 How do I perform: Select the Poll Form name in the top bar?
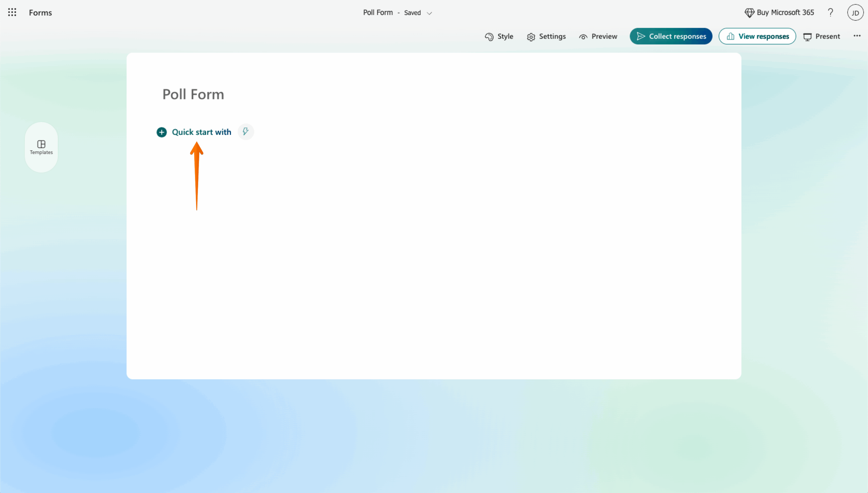(377, 12)
